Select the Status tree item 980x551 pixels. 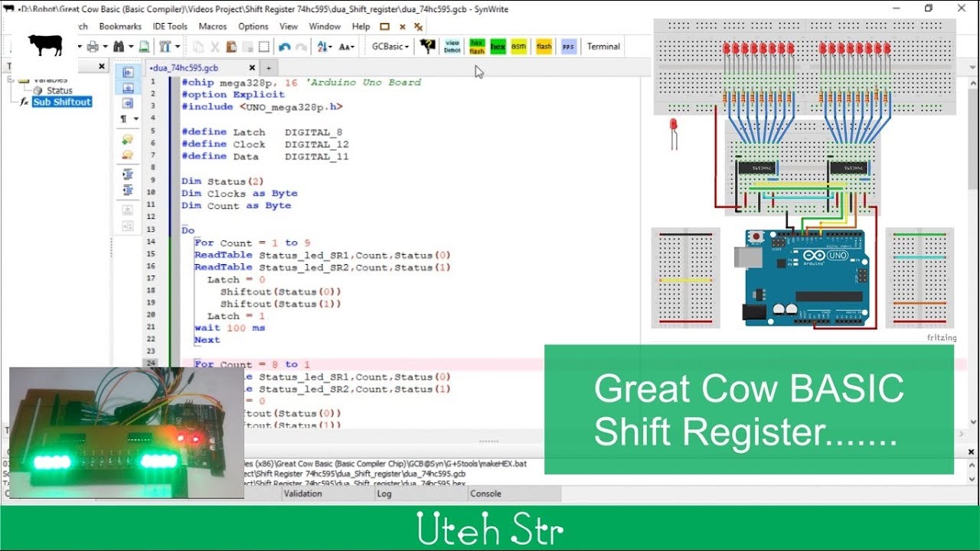pyautogui.click(x=60, y=90)
